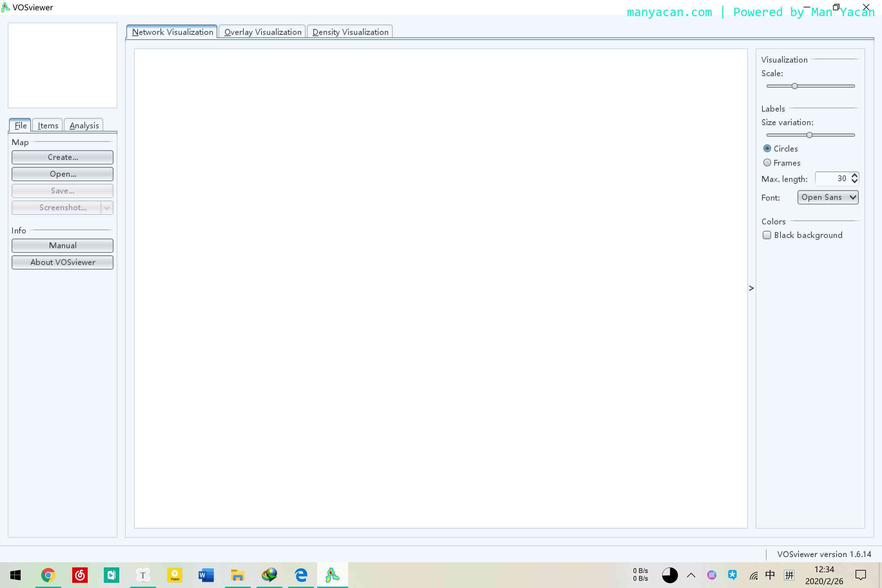
Task: Open the Items tab
Action: pyautogui.click(x=48, y=126)
